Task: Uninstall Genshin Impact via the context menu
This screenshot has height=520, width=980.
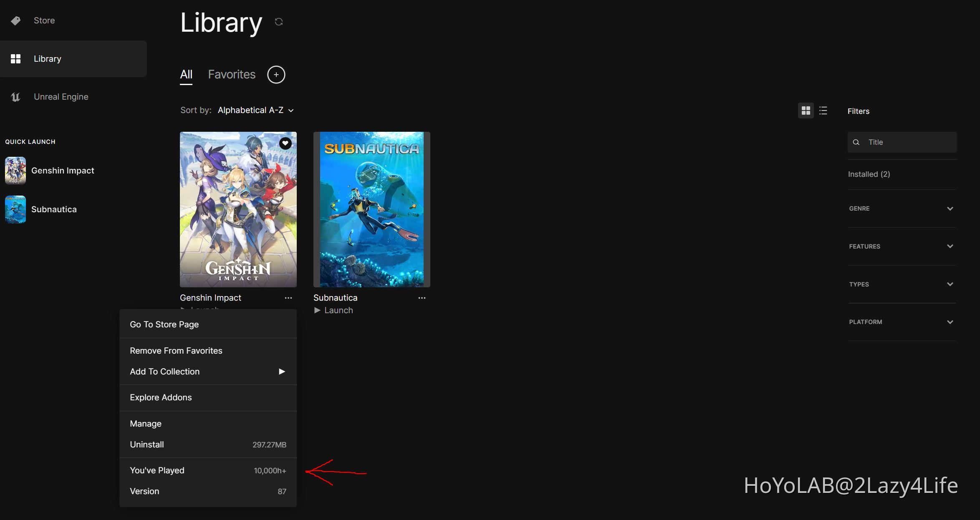Action: [x=146, y=444]
